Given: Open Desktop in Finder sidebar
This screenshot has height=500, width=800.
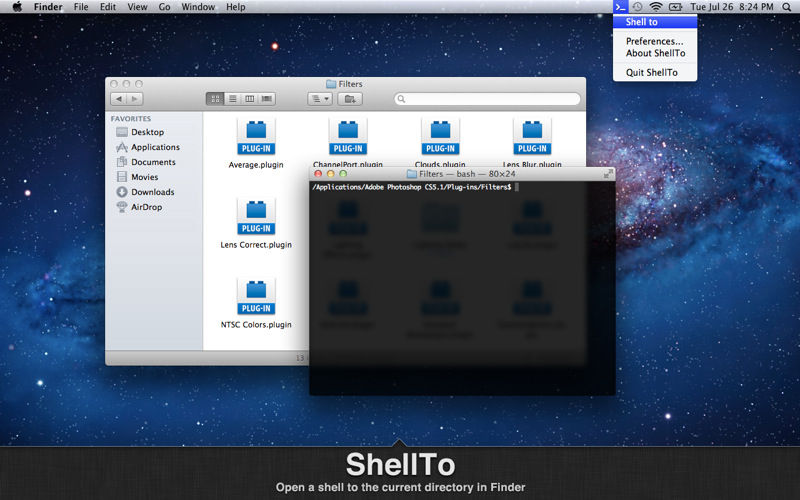Looking at the screenshot, I should (x=140, y=132).
